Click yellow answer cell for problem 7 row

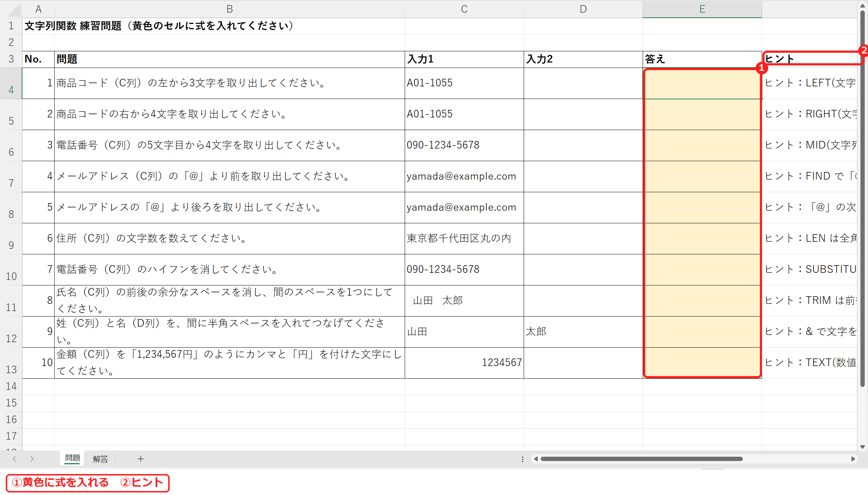(x=702, y=270)
